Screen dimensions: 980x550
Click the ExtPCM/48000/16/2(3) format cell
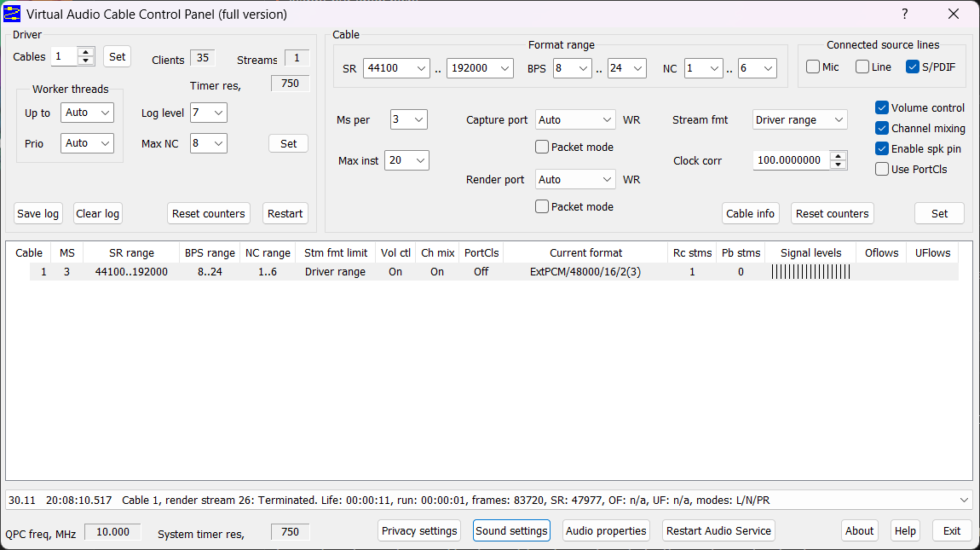point(585,271)
